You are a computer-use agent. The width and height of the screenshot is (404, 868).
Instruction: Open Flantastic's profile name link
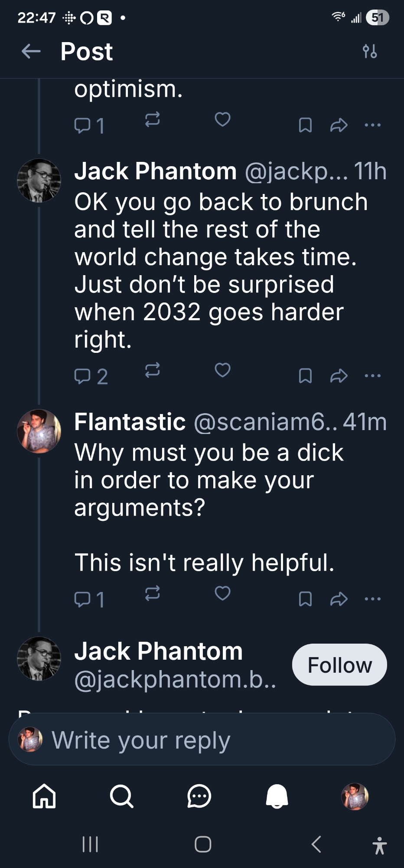coord(130,422)
